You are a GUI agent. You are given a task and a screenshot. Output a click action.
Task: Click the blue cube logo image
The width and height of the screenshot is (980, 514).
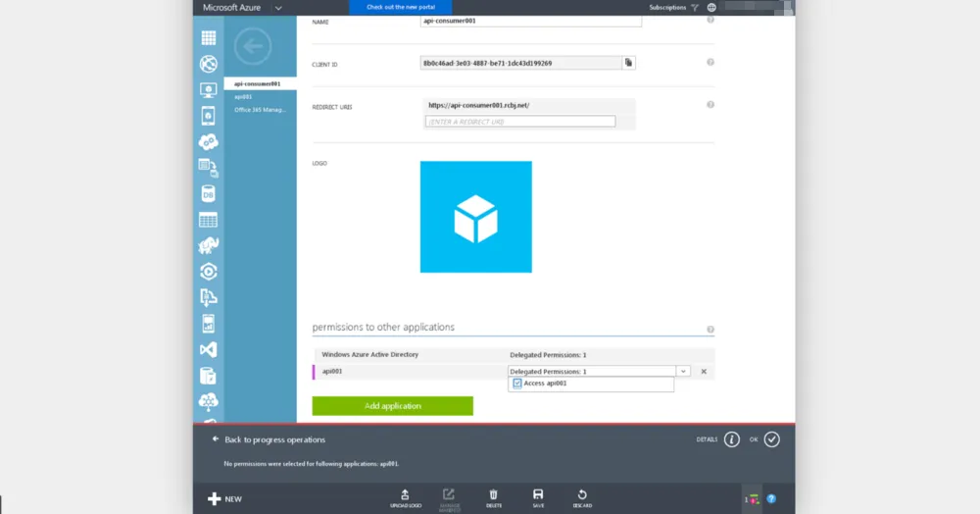click(475, 217)
